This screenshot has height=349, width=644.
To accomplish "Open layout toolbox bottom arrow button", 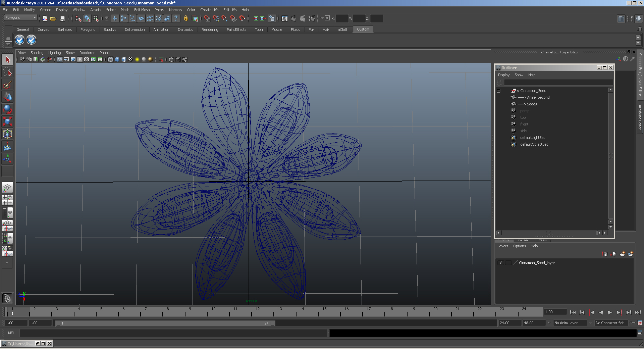I will [7, 263].
